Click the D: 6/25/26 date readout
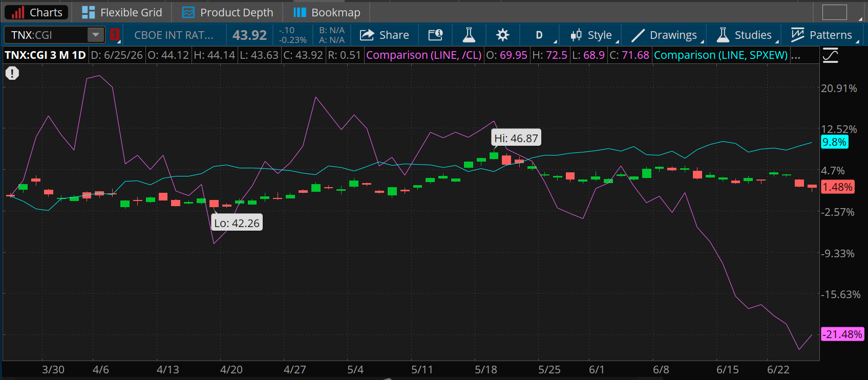Viewport: 868px width, 380px height. [x=117, y=55]
